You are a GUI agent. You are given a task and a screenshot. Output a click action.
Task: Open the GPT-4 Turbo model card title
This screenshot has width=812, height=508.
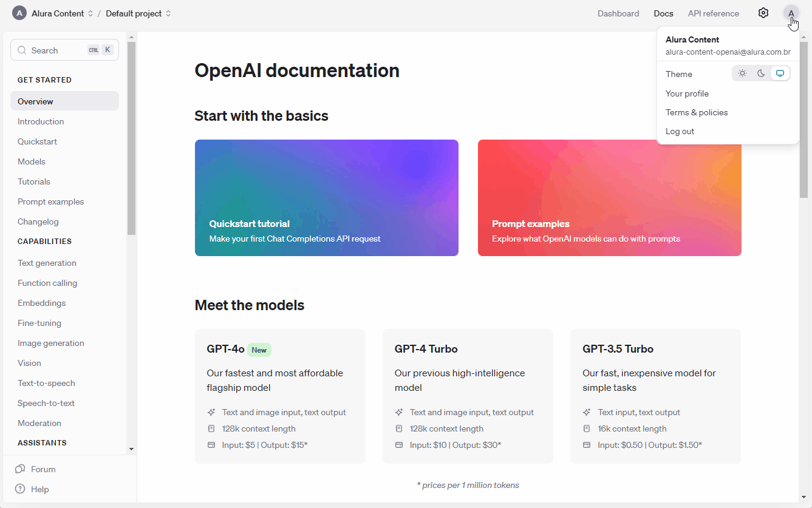click(426, 349)
